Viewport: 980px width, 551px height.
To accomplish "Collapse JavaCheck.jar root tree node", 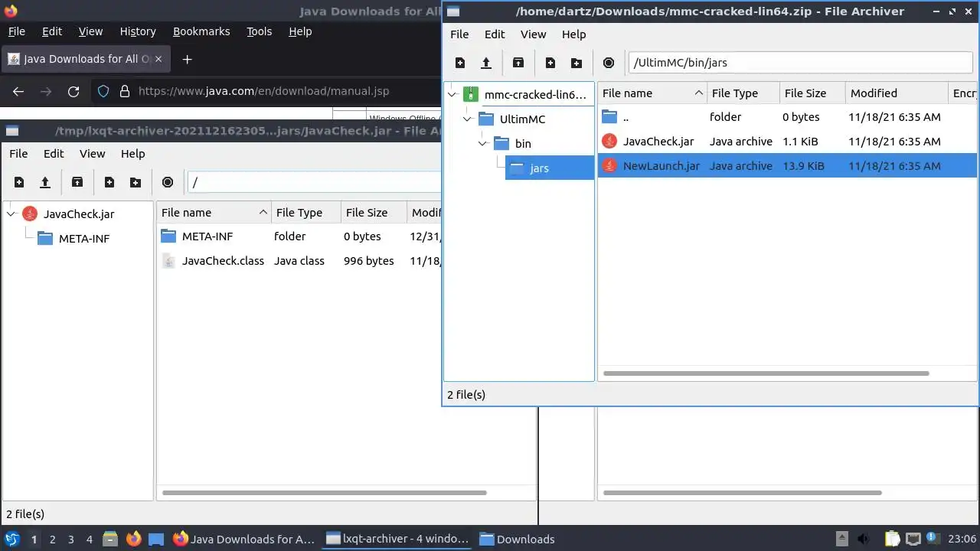I will (11, 214).
